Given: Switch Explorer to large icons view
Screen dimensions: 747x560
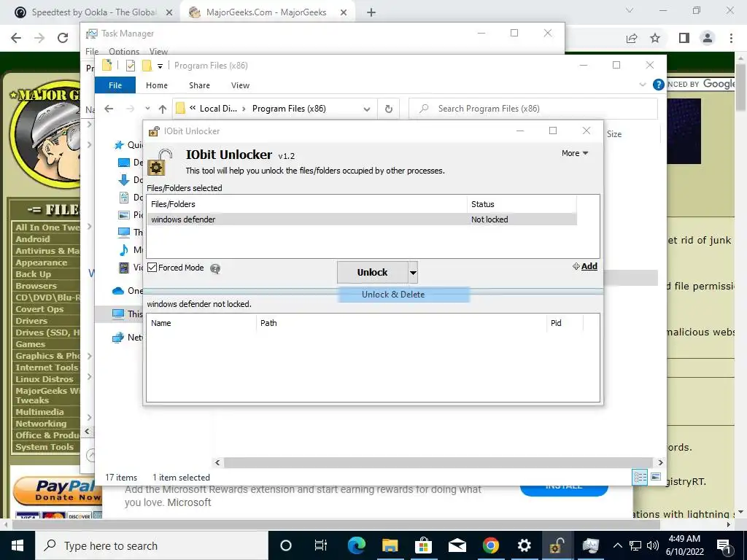Looking at the screenshot, I should click(x=656, y=477).
